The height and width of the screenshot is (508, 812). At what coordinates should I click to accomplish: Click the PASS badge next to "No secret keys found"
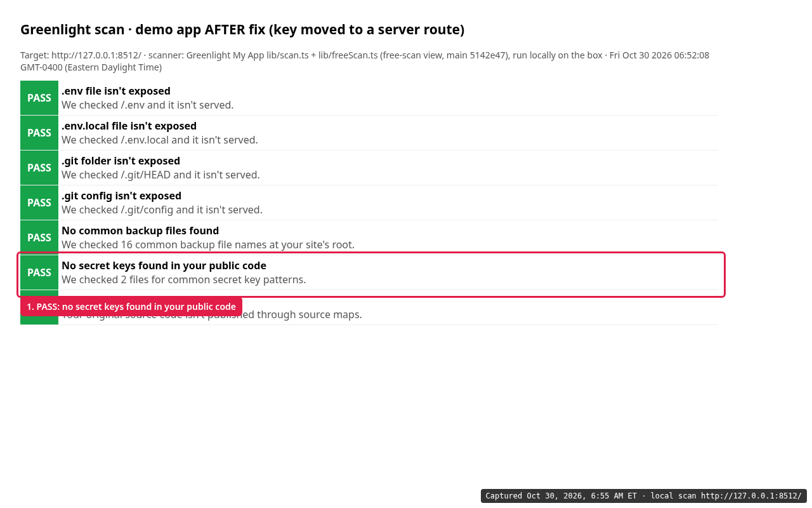(39, 272)
